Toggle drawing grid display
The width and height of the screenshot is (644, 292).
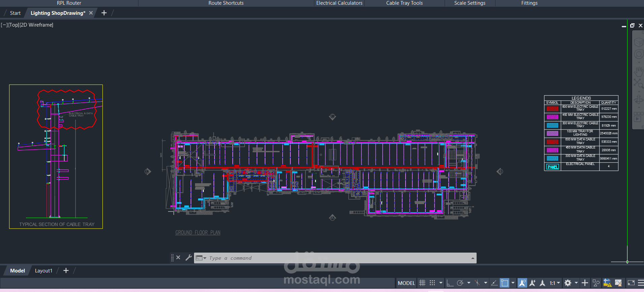422,283
